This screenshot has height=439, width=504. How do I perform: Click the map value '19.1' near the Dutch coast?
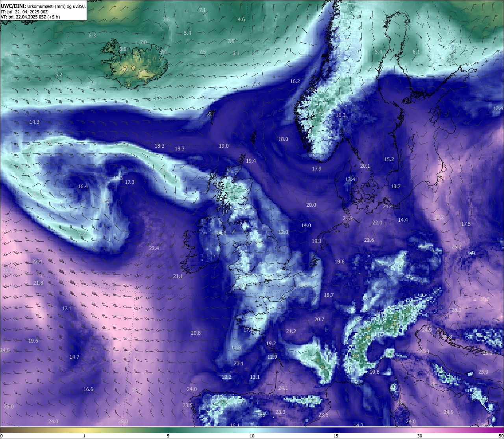pyautogui.click(x=317, y=241)
